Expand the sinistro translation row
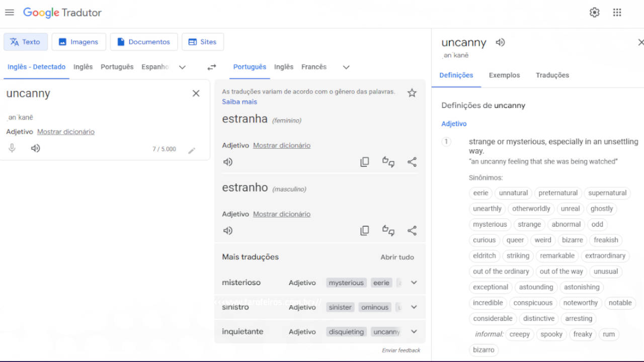 tap(414, 307)
